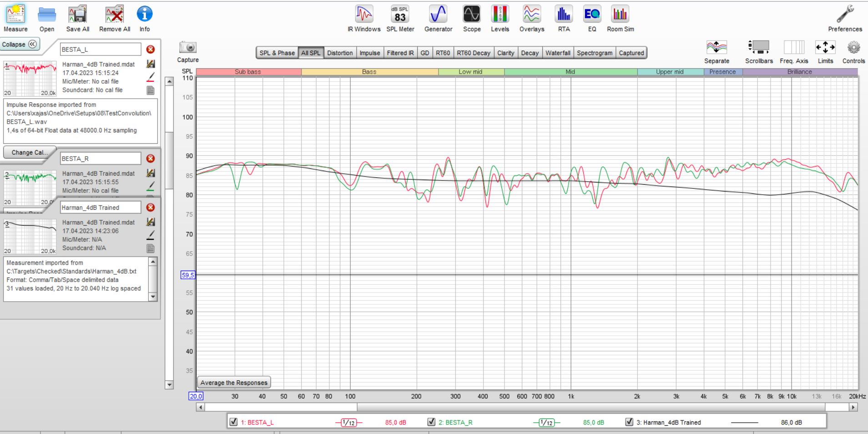This screenshot has width=868, height=434.
Task: Change BESTA_L trace colour via red pencil
Action: click(151, 77)
